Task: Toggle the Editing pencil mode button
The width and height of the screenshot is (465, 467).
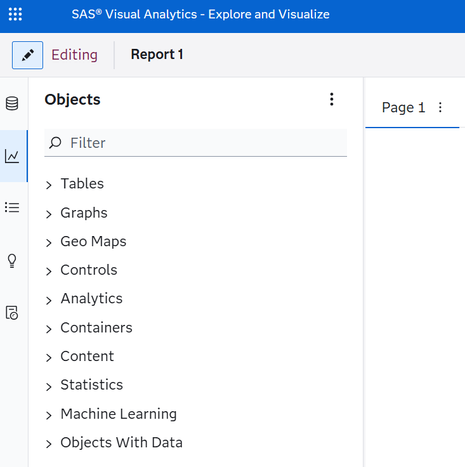Action: [27, 55]
